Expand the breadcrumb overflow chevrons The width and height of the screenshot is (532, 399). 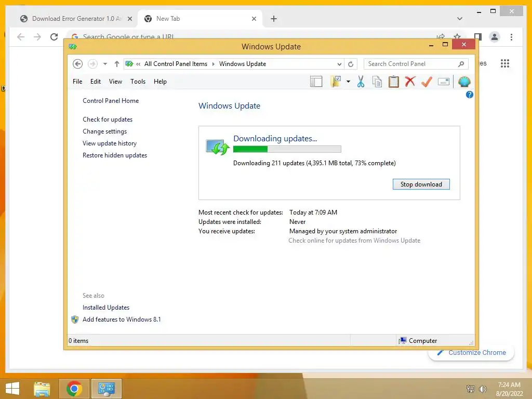tap(138, 64)
